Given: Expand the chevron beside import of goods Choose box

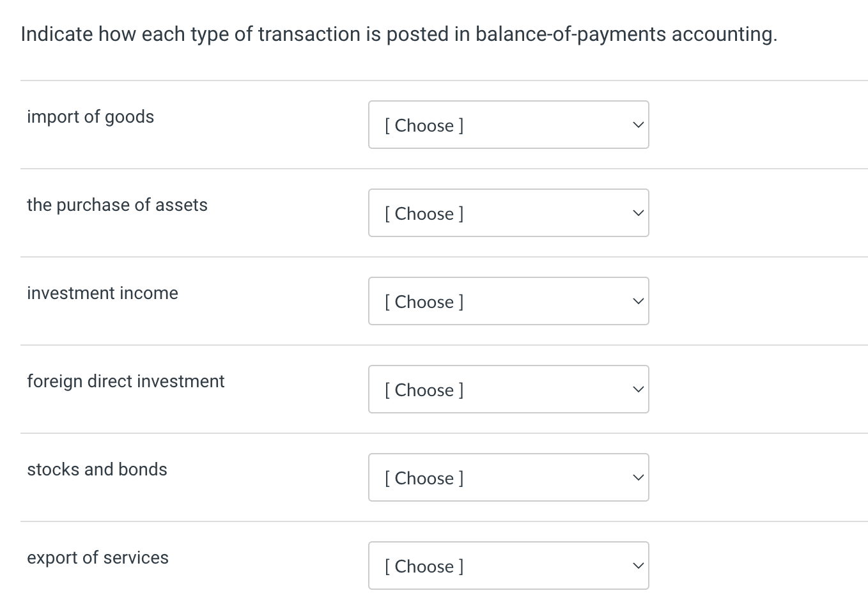Looking at the screenshot, I should tap(637, 125).
